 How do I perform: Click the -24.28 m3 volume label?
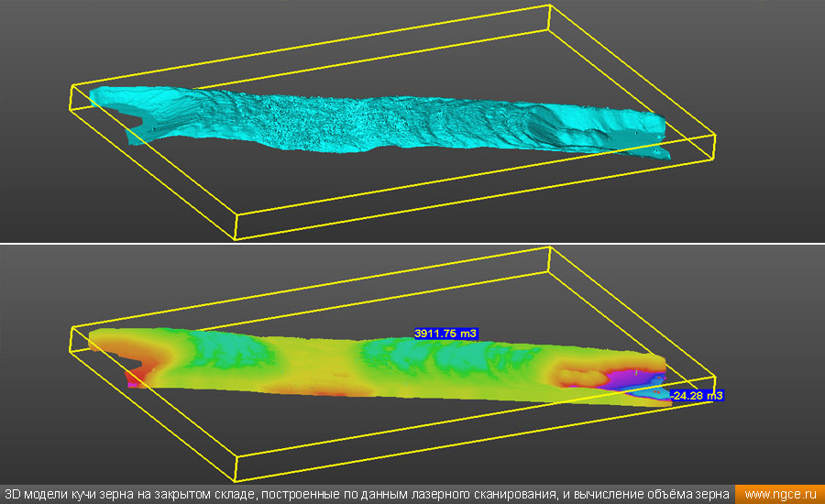pyautogui.click(x=697, y=396)
